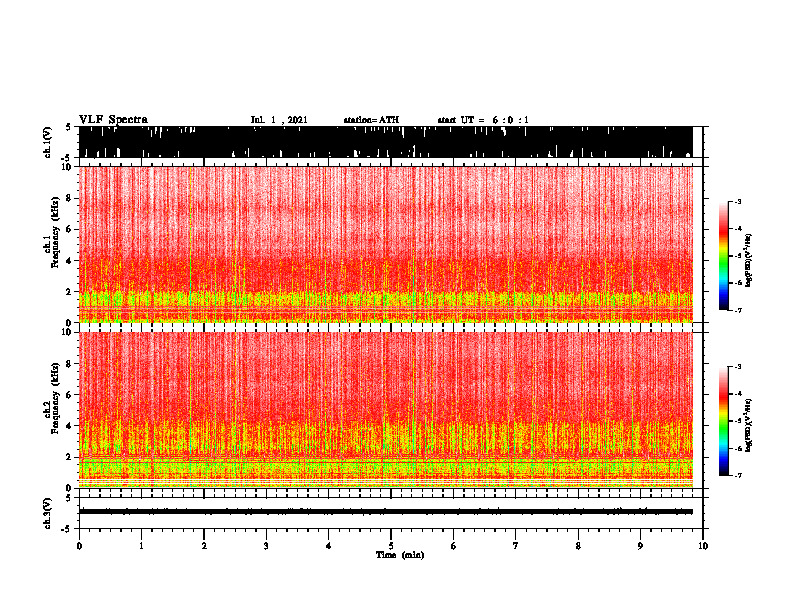Click time axis tick label "9"
The height and width of the screenshot is (612, 792).
click(640, 546)
